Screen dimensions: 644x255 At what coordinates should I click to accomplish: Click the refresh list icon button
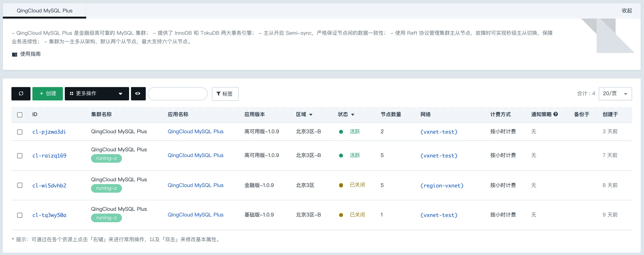coord(21,93)
